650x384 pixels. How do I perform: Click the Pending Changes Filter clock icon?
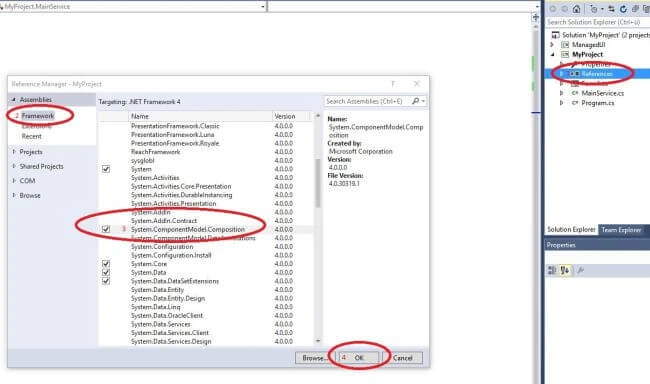(x=594, y=9)
